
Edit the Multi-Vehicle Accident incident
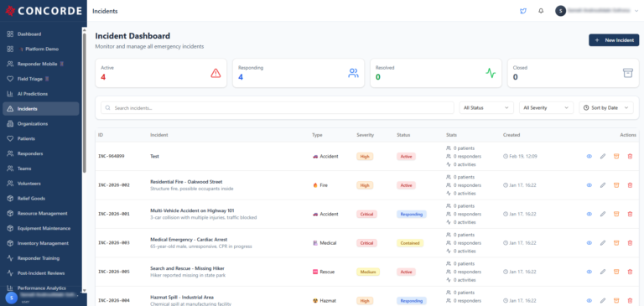click(603, 214)
